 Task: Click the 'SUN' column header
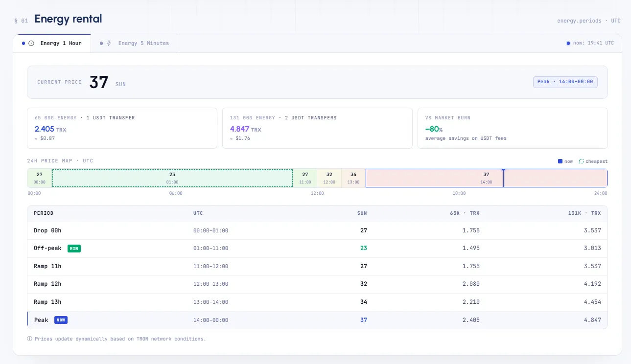click(362, 213)
